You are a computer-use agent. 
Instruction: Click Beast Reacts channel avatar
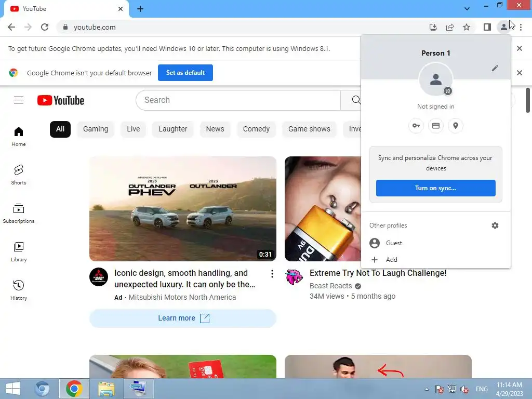click(x=294, y=276)
